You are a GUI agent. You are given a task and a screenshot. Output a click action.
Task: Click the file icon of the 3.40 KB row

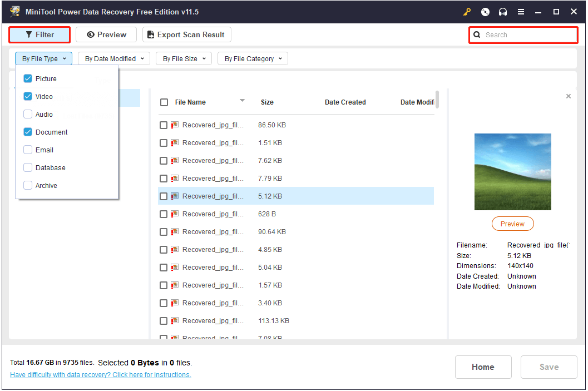click(x=175, y=303)
